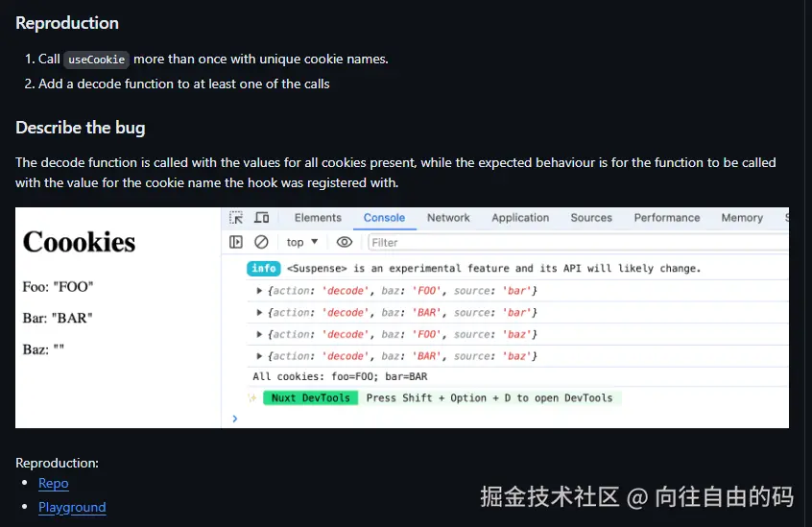Open the Playground link
Viewport: 812px width, 527px height.
coord(72,508)
